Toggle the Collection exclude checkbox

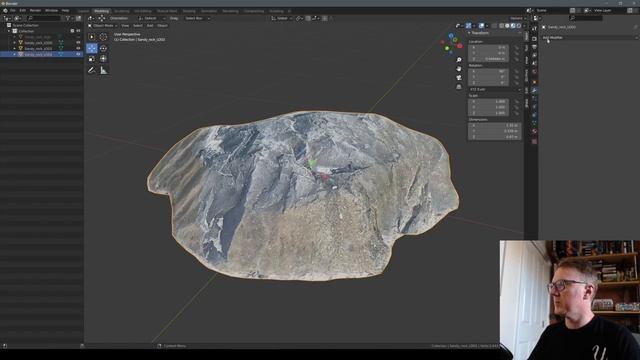point(72,31)
